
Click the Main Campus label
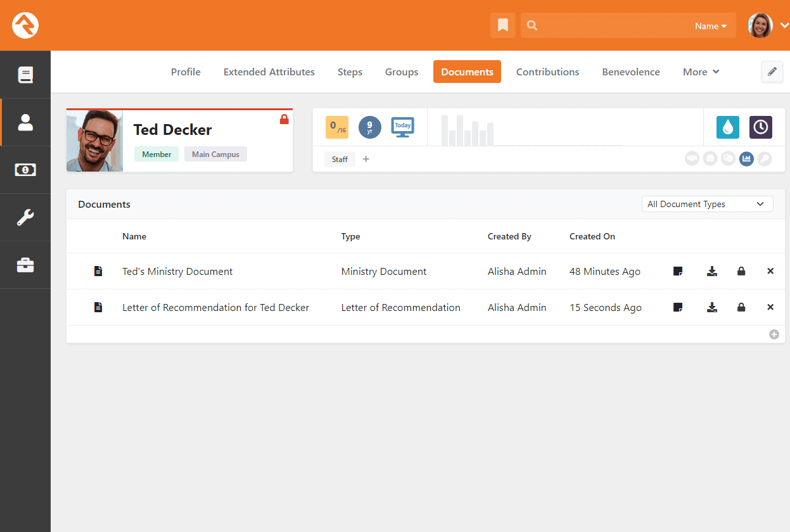pyautogui.click(x=215, y=154)
